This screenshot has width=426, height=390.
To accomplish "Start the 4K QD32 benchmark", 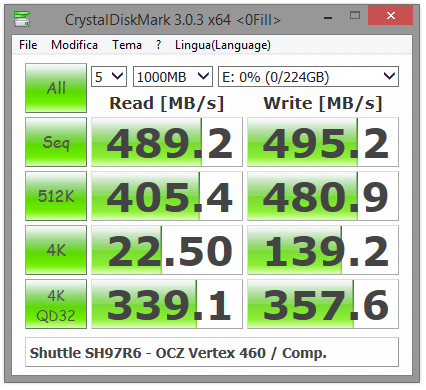I will [x=56, y=304].
